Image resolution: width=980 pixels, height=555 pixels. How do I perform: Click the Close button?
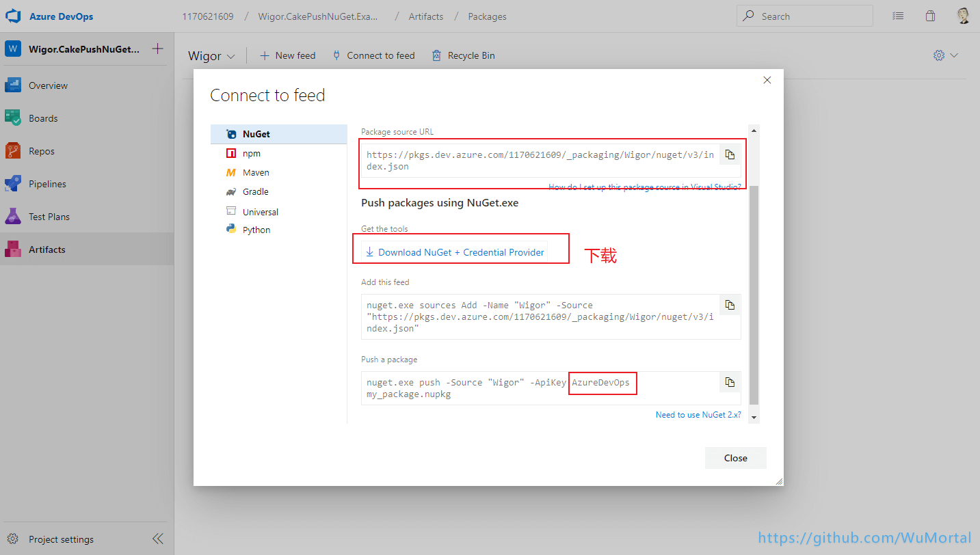pos(735,458)
